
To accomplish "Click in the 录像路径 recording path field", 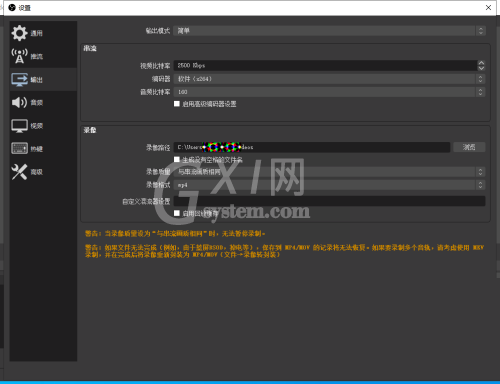I will tap(312, 147).
